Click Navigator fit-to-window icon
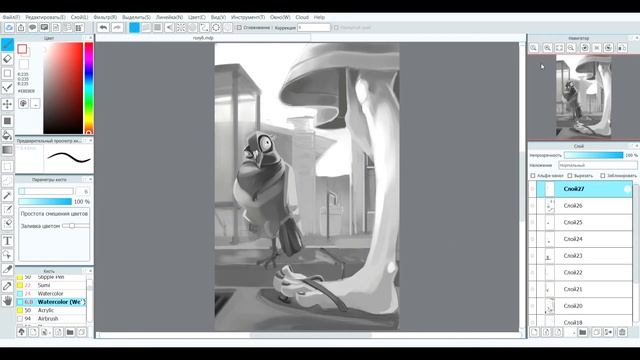This screenshot has width=640, height=360. tap(559, 48)
